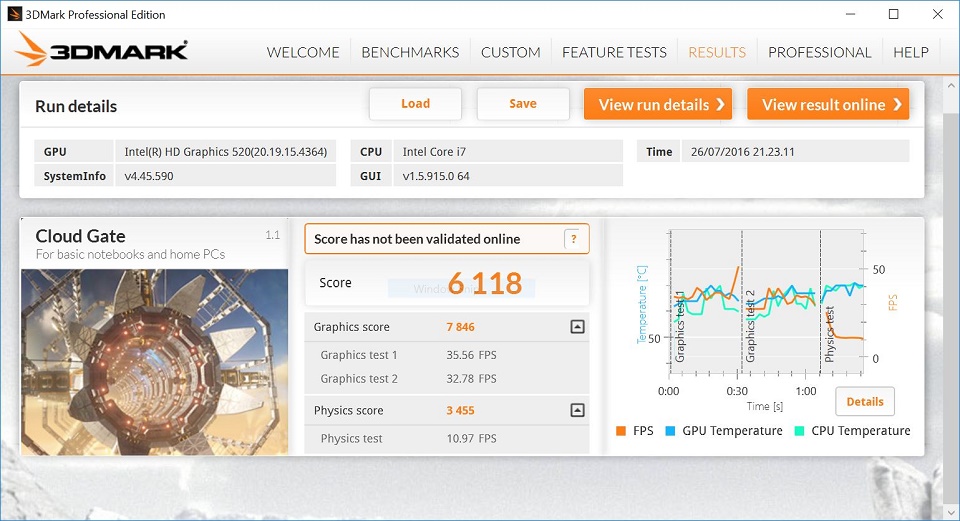Click the 3DMark logo in the header
The width and height of the screenshot is (960, 521).
[101, 51]
